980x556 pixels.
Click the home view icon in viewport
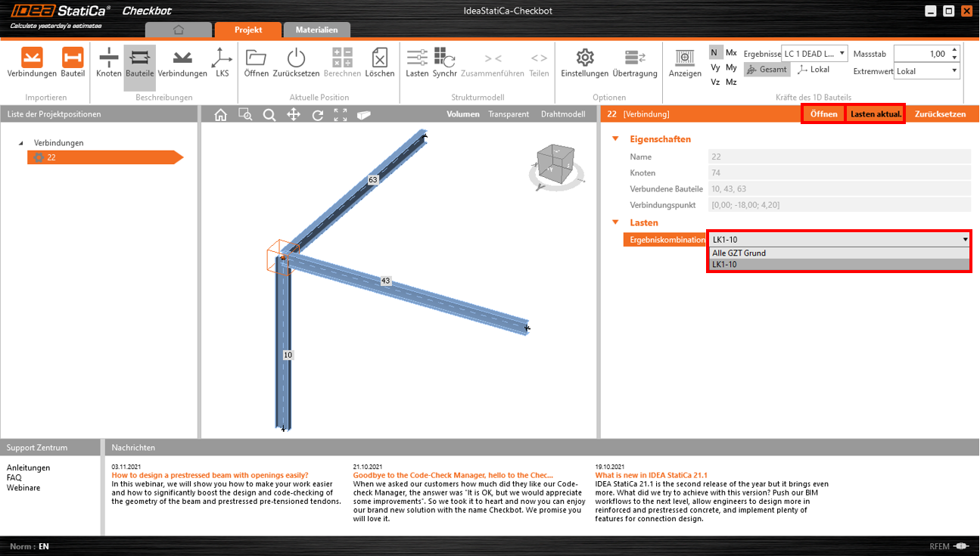(221, 115)
